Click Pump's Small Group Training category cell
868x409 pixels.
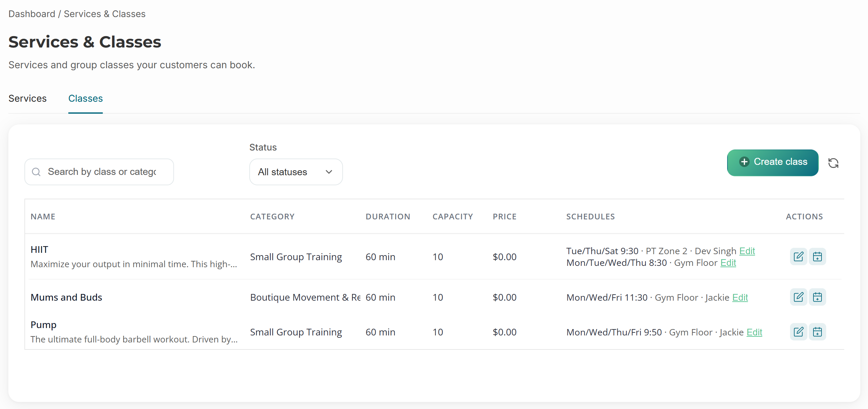pyautogui.click(x=296, y=332)
